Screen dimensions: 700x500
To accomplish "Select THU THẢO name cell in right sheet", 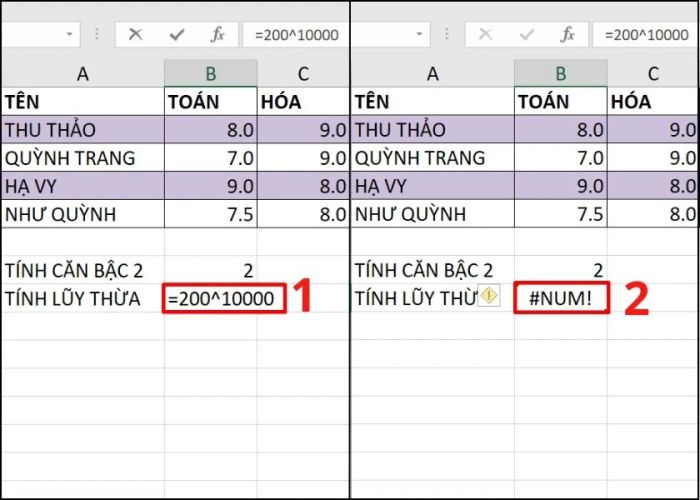I will 433,129.
